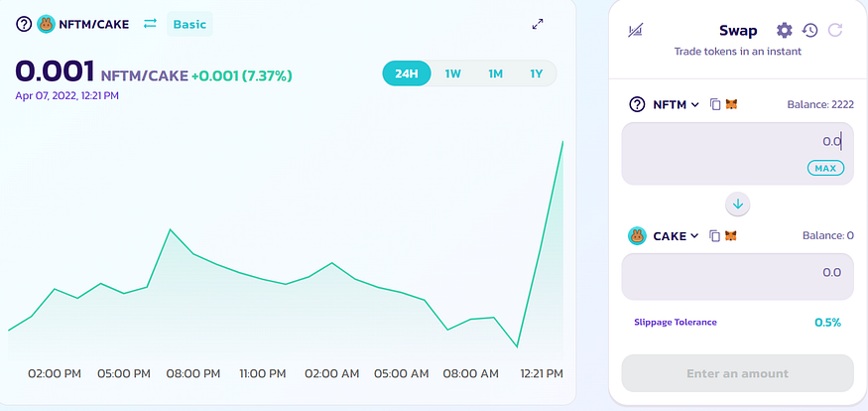Flip tokens with the down arrow button
The width and height of the screenshot is (868, 411).
pos(737,205)
